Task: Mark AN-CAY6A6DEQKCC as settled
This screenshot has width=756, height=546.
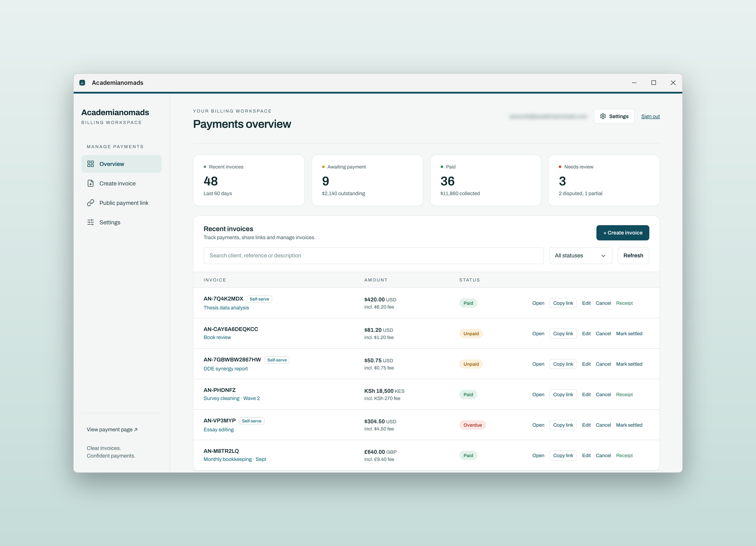Action: 629,334
